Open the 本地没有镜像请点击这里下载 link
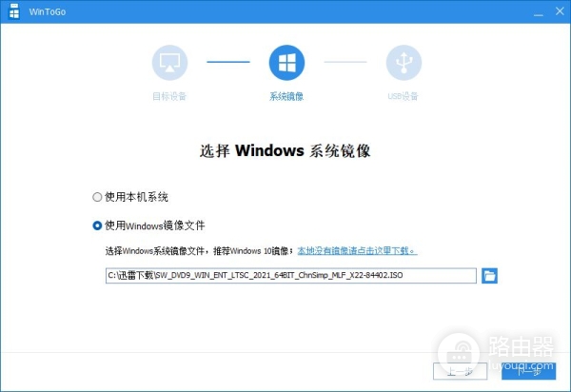The width and height of the screenshot is (571, 392). click(357, 251)
